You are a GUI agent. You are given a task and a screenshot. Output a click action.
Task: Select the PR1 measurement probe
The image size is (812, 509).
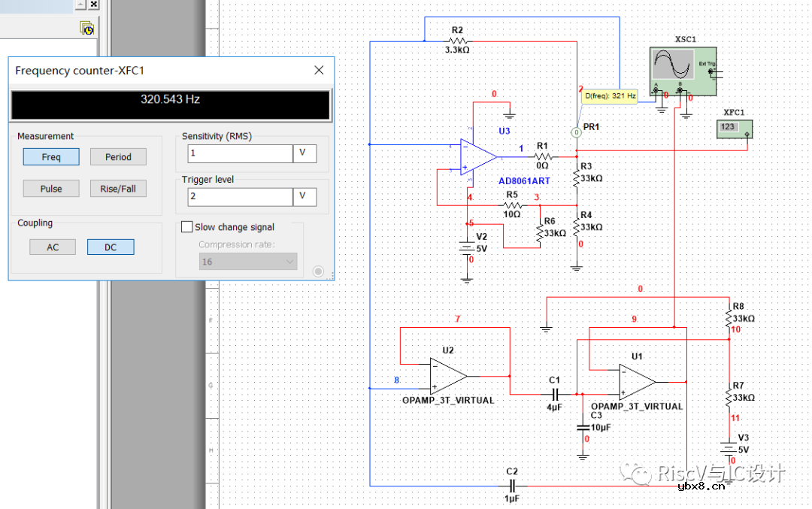pos(577,132)
